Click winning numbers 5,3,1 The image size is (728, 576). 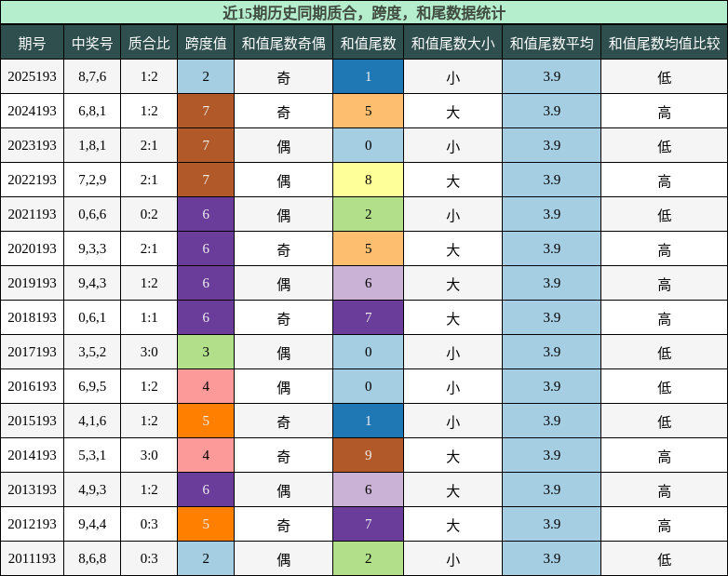(x=92, y=455)
